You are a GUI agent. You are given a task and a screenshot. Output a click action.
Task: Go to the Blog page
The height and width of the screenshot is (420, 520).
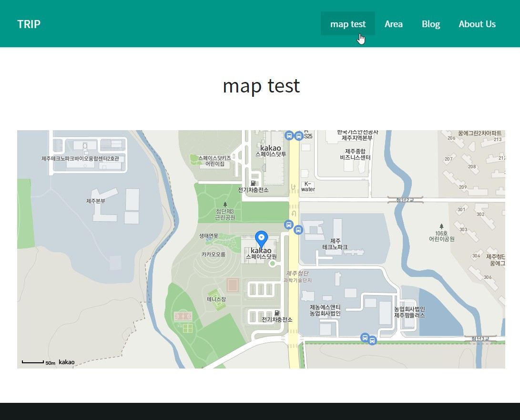pyautogui.click(x=431, y=24)
